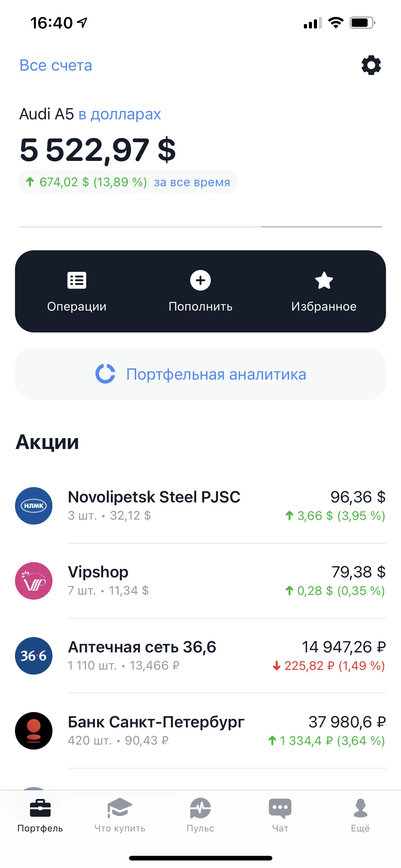Screen dimensions: 401x868
Task: Go to the Чат tab
Action: coord(280,815)
